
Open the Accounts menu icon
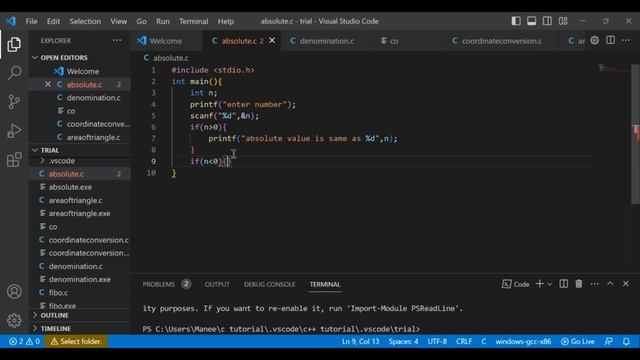pyautogui.click(x=14, y=291)
